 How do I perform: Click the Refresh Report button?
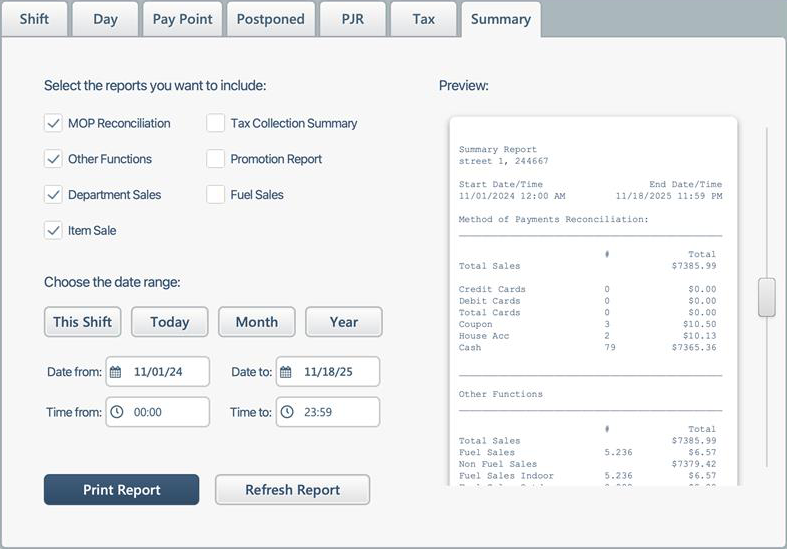click(293, 490)
